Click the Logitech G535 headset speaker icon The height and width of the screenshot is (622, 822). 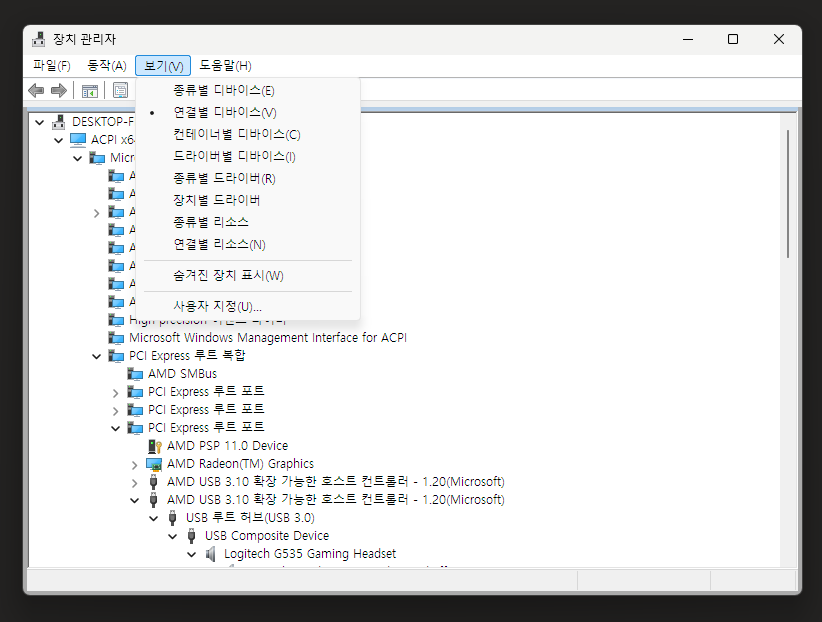click(x=211, y=554)
